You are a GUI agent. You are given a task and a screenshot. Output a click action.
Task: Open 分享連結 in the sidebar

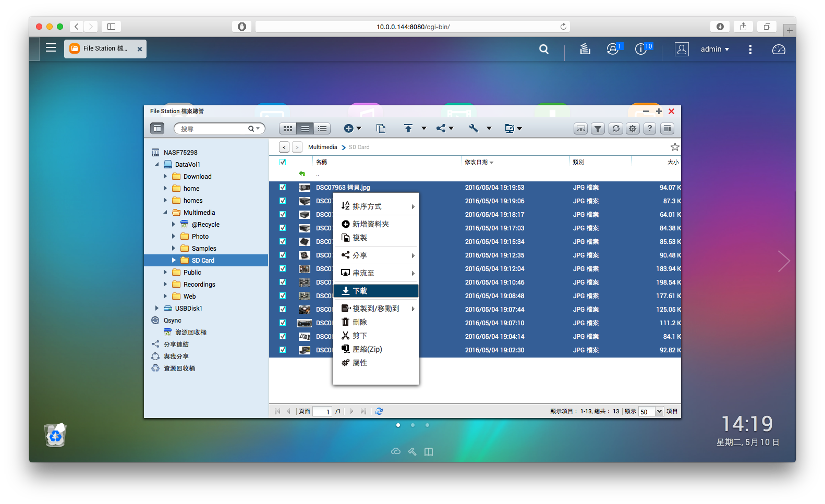(x=176, y=345)
